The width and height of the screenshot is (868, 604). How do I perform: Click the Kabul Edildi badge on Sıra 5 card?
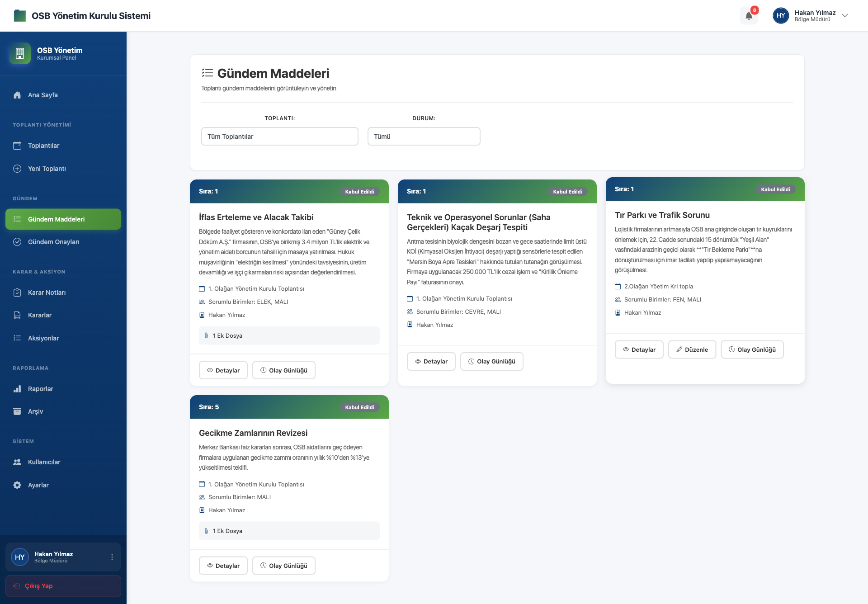pyautogui.click(x=359, y=407)
